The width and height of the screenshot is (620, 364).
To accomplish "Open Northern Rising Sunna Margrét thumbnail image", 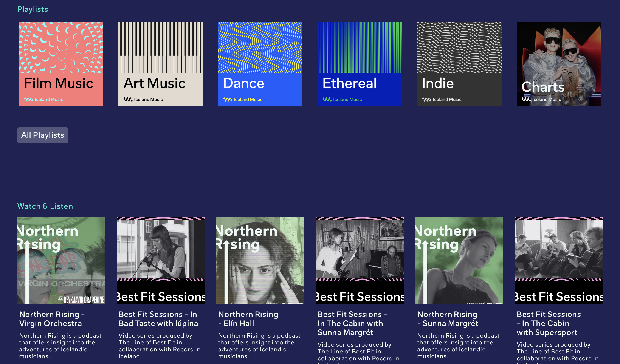I will [x=459, y=260].
